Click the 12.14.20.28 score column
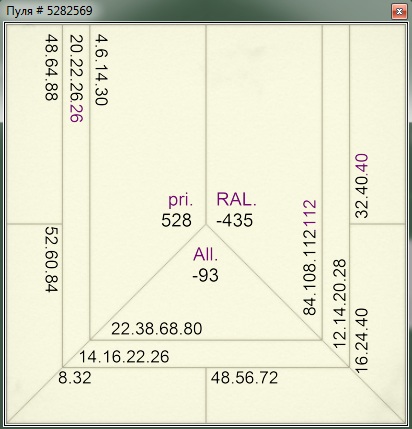This screenshot has width=412, height=429. [340, 304]
